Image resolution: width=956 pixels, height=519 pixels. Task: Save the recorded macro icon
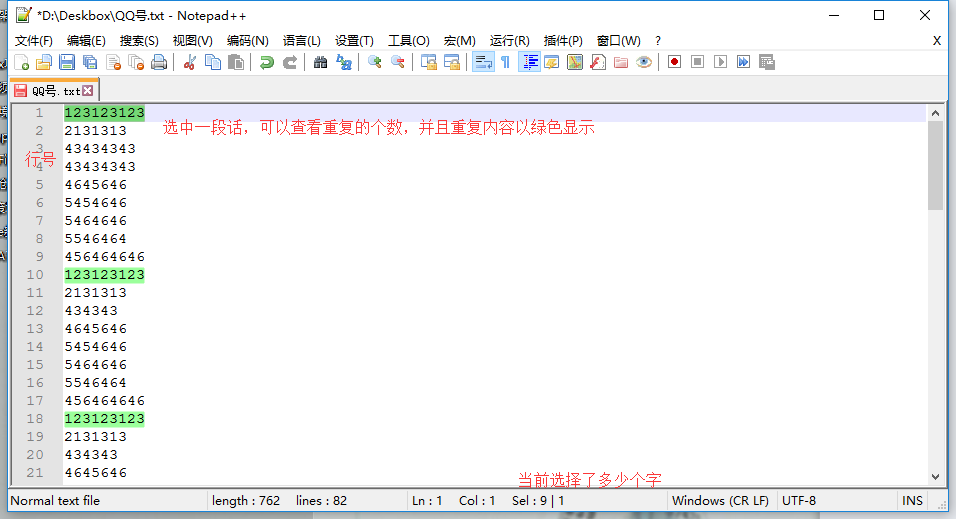[766, 62]
